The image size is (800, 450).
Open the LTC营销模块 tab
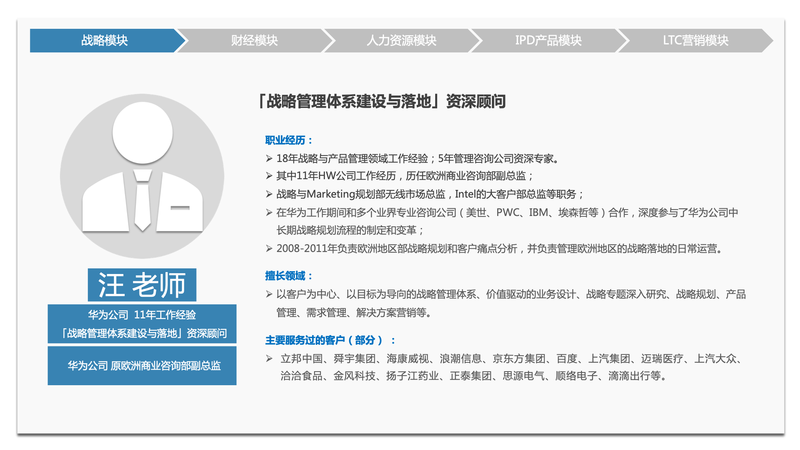tap(695, 41)
